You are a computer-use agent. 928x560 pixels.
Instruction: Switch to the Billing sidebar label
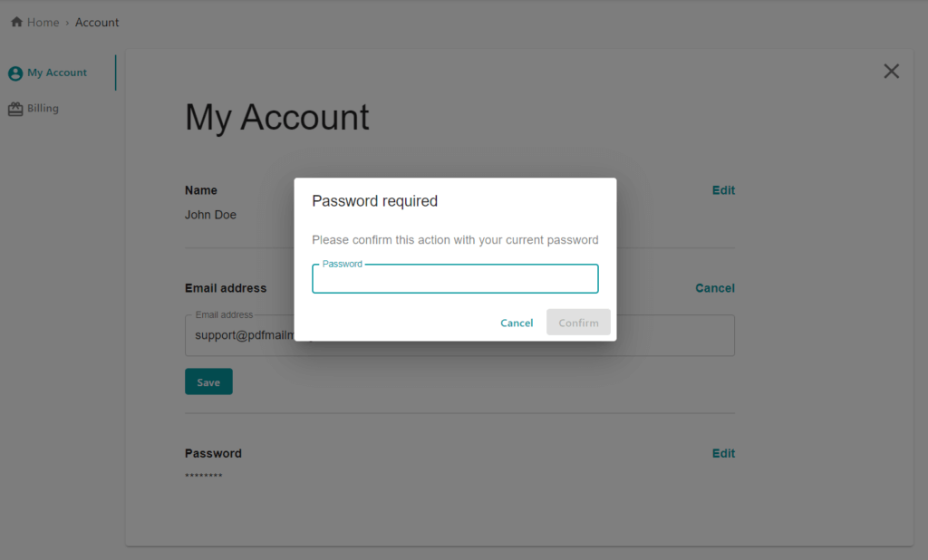point(43,109)
